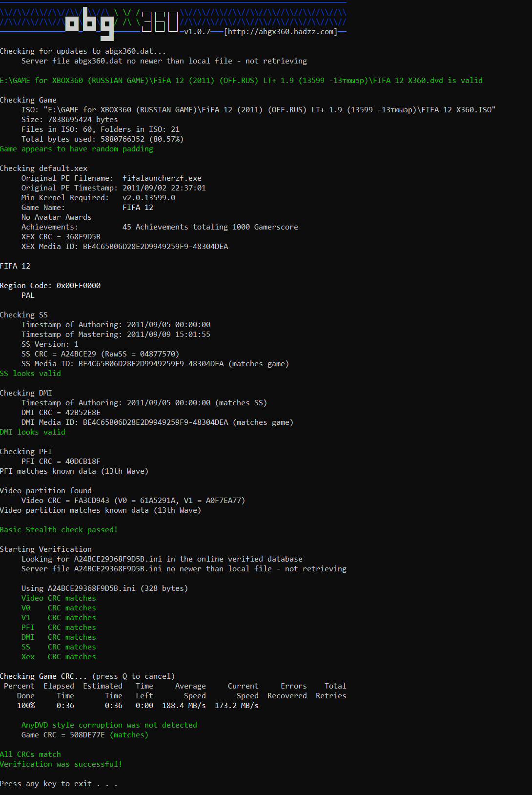532x795 pixels.
Task: Click green 'Basic Stealth check passed!'
Action: 59,530
